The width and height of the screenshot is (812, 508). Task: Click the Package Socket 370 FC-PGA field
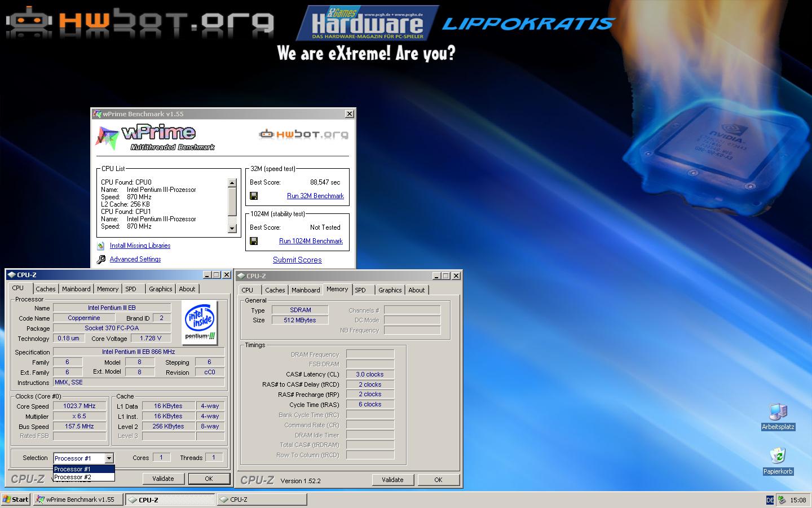tap(112, 328)
